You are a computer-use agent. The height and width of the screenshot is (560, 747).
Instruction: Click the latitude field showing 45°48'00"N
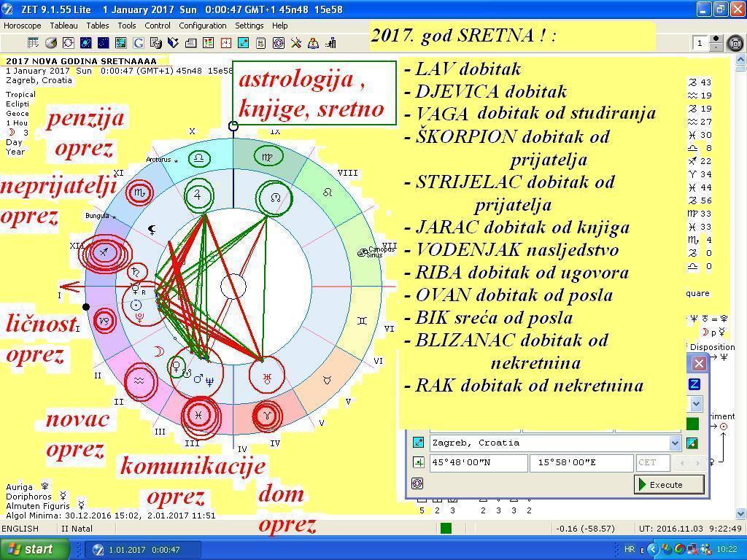tap(478, 462)
